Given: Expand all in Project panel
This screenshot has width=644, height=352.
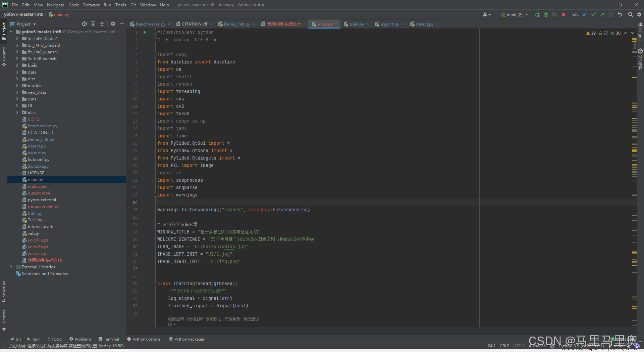Looking at the screenshot, I should coord(93,24).
